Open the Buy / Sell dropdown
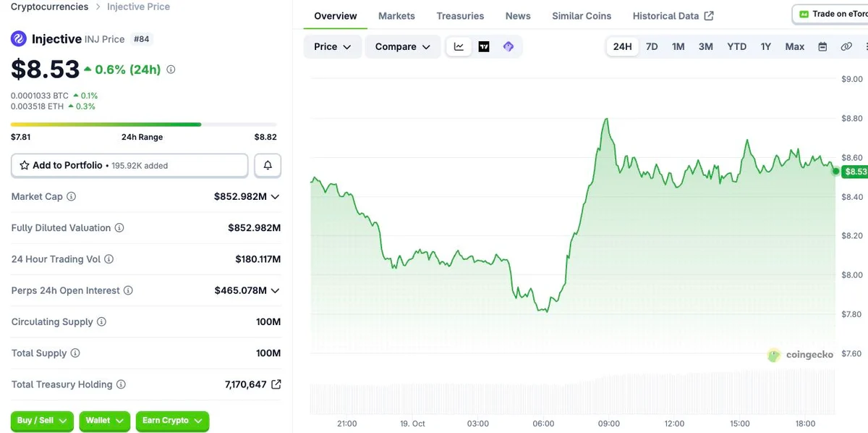 [x=42, y=421]
